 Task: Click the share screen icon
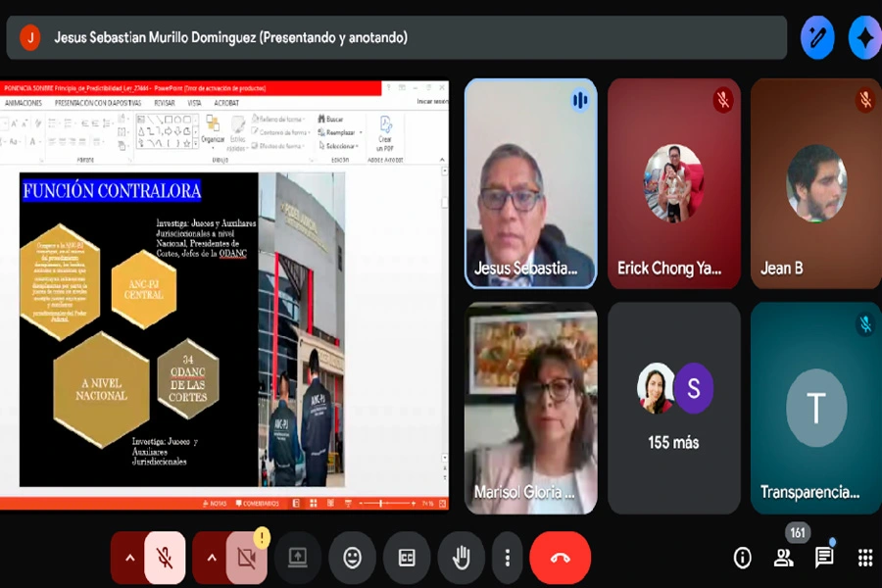[x=298, y=558]
